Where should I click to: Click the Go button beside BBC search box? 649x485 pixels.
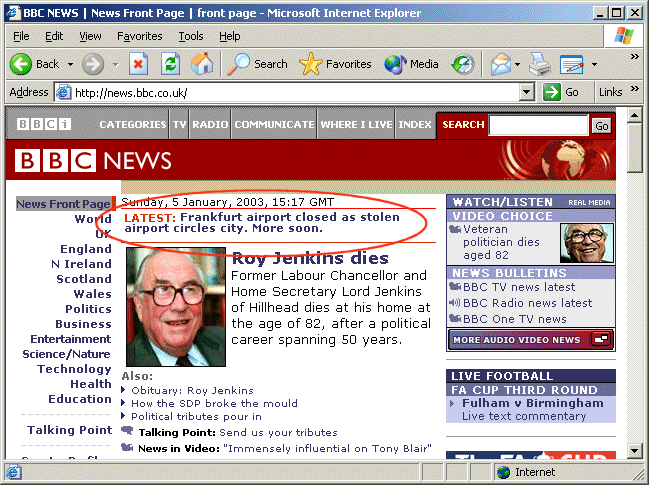(601, 125)
